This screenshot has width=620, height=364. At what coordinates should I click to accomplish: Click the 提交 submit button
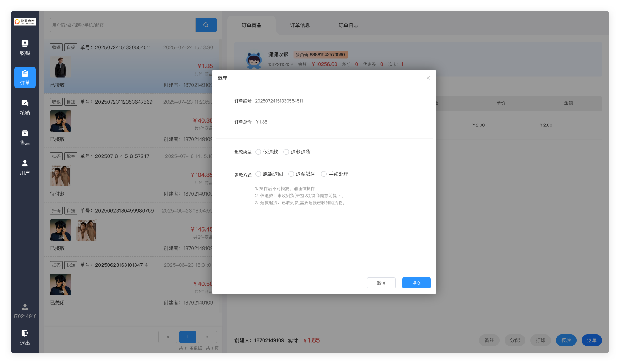(x=416, y=283)
